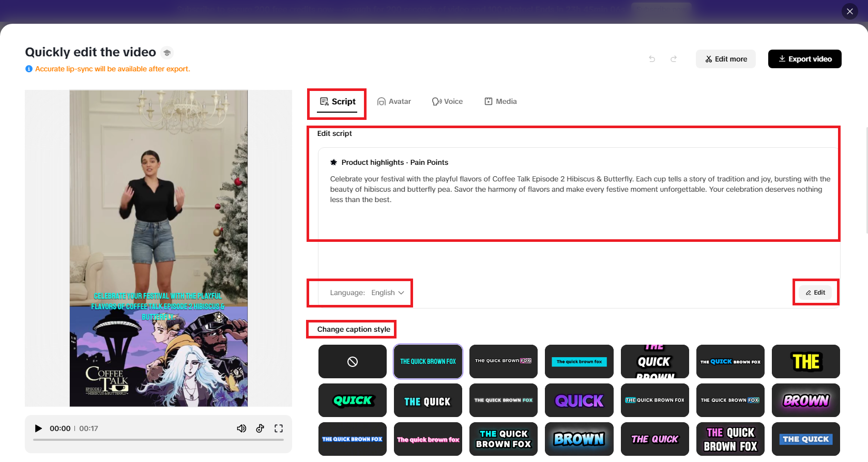
Task: Choose the glowing pink BROWN caption style
Action: (806, 401)
